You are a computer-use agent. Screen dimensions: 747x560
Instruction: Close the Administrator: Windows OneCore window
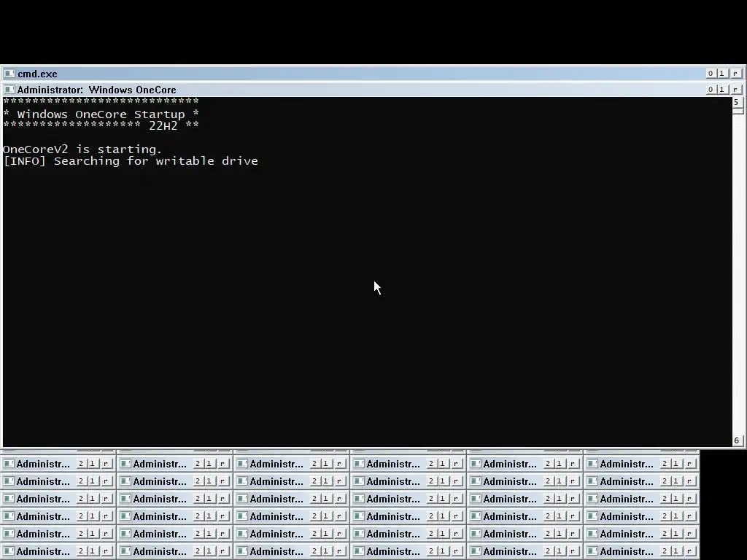point(735,89)
